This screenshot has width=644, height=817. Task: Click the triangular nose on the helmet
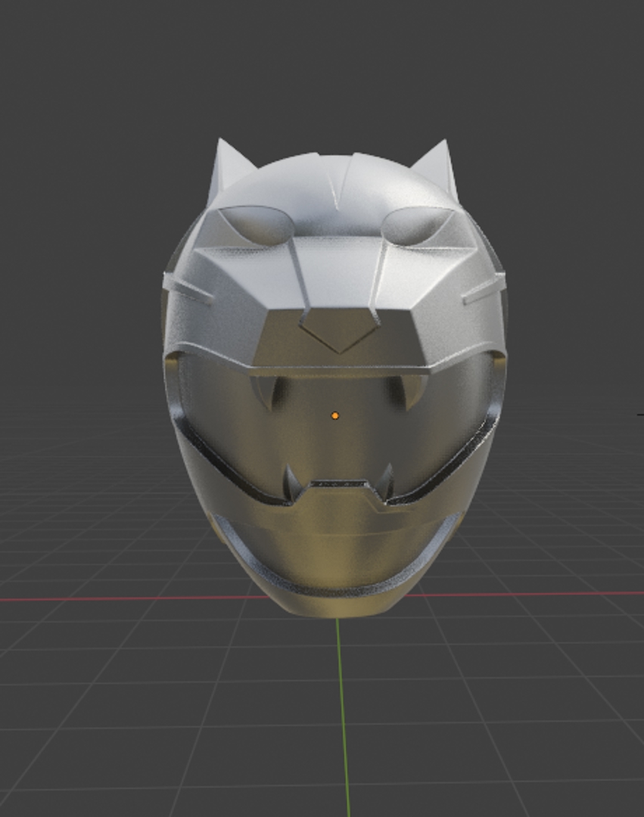(x=340, y=333)
